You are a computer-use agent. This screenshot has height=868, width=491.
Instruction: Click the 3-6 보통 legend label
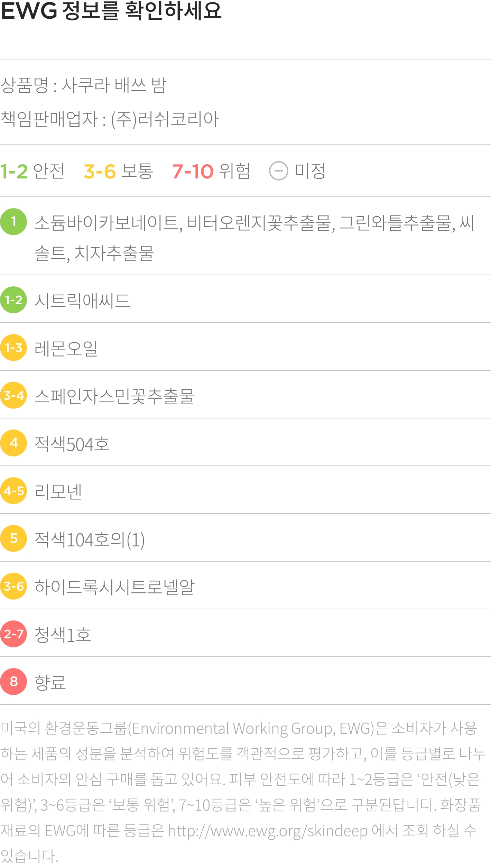pos(118,171)
